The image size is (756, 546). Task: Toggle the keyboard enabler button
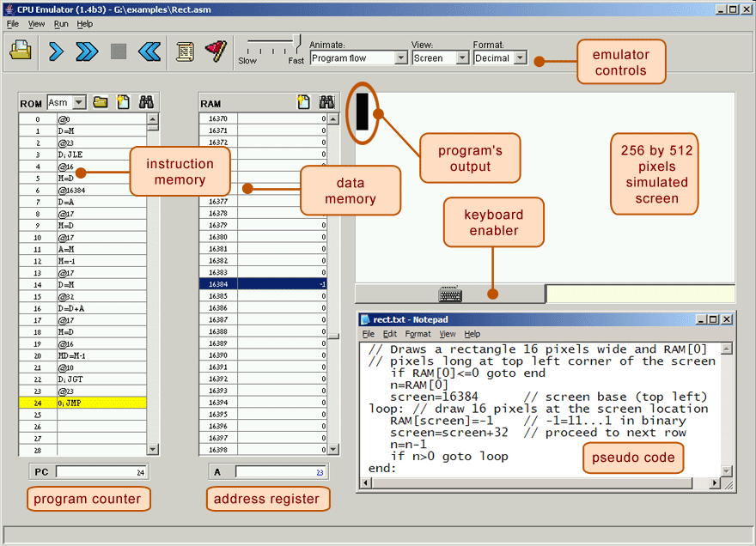coord(450,294)
